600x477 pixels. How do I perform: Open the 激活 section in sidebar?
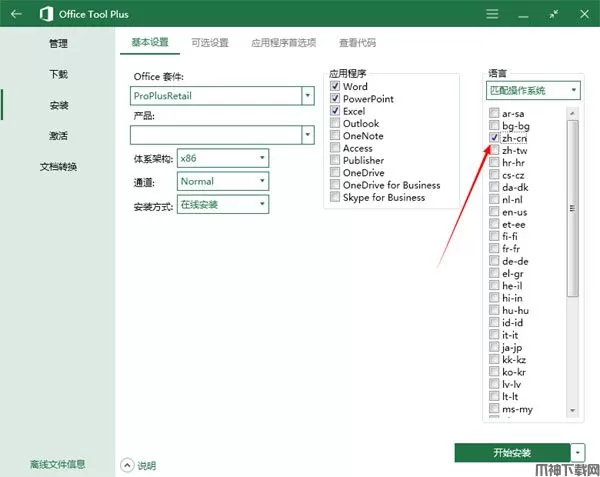(58, 135)
